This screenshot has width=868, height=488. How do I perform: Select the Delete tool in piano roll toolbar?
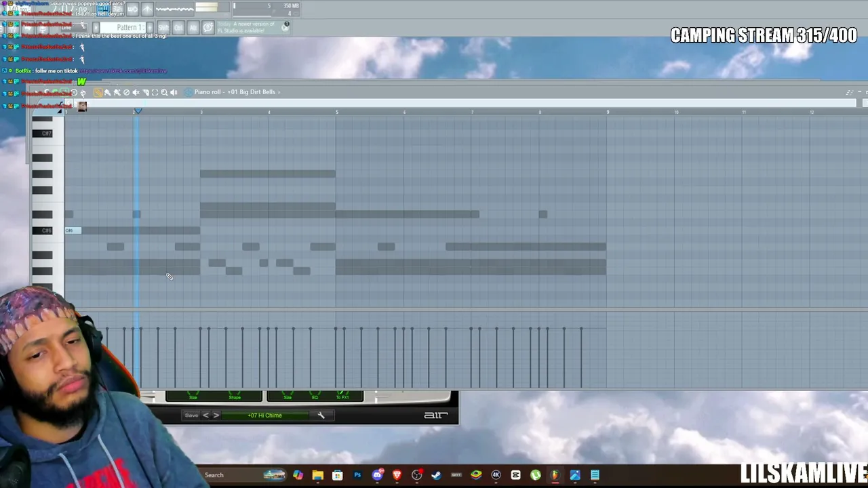[x=126, y=92]
